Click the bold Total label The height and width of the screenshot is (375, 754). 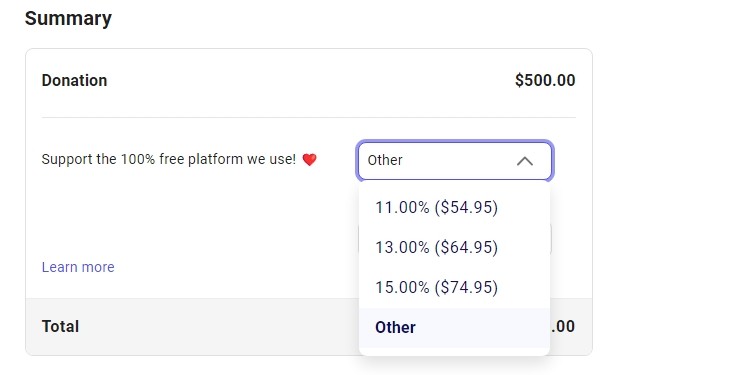(61, 326)
